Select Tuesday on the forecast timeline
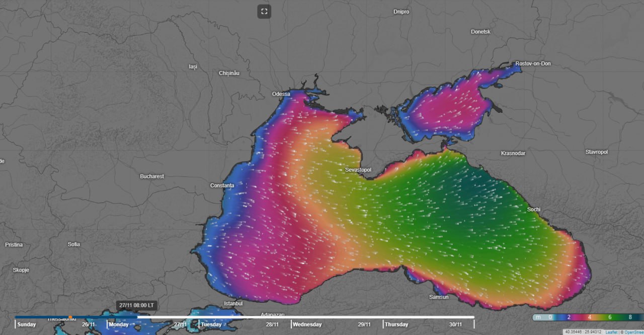The image size is (644, 335). (x=211, y=324)
